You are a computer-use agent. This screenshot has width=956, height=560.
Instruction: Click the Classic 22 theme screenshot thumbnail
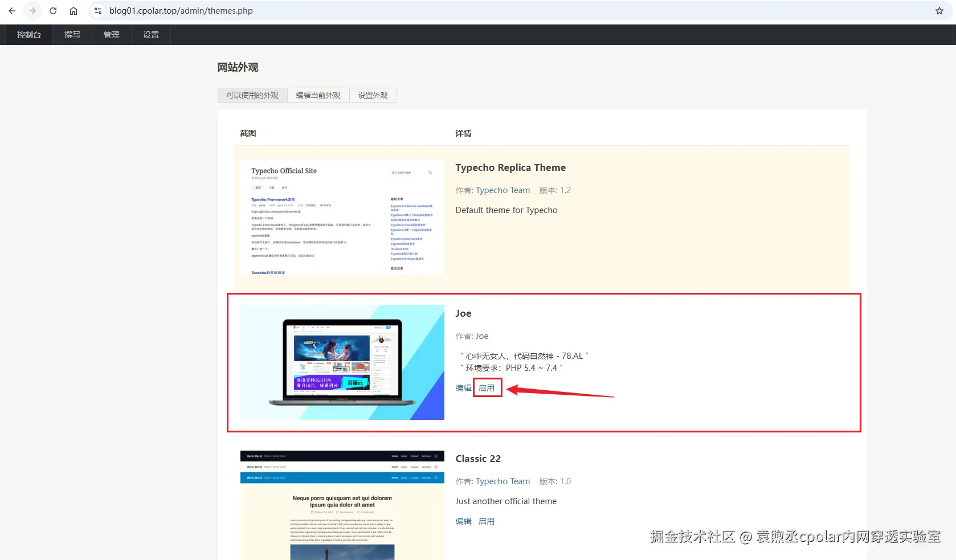coord(342,505)
